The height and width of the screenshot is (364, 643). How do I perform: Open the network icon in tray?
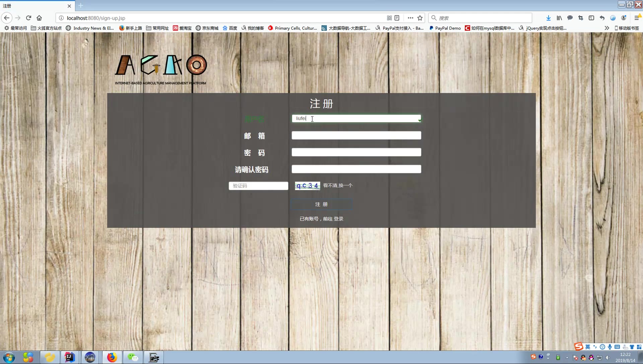point(599,358)
